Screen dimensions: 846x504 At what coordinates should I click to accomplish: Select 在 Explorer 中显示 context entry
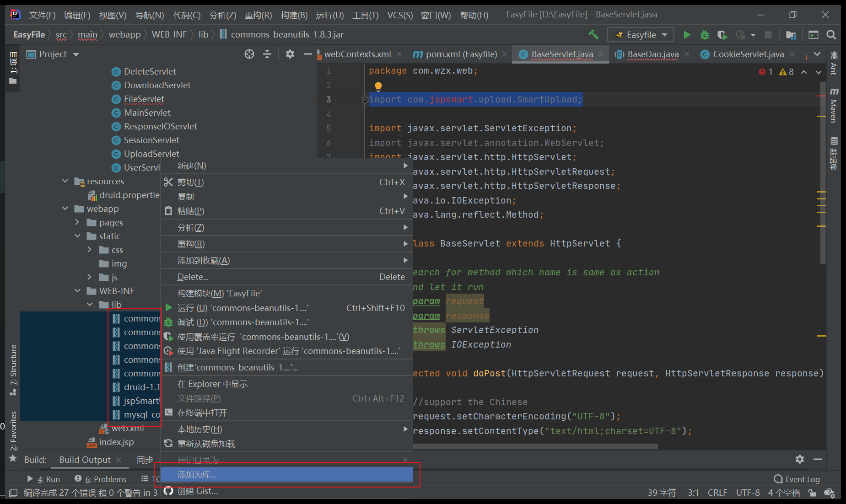tap(286, 384)
